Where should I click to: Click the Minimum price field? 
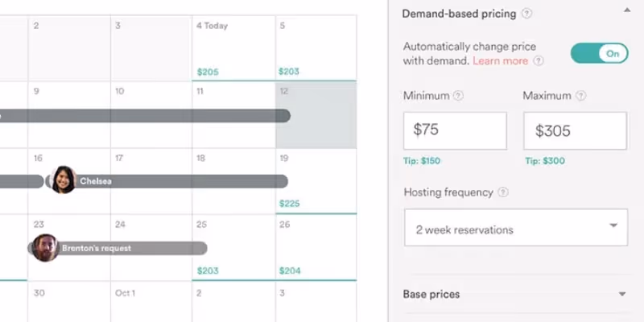455,130
